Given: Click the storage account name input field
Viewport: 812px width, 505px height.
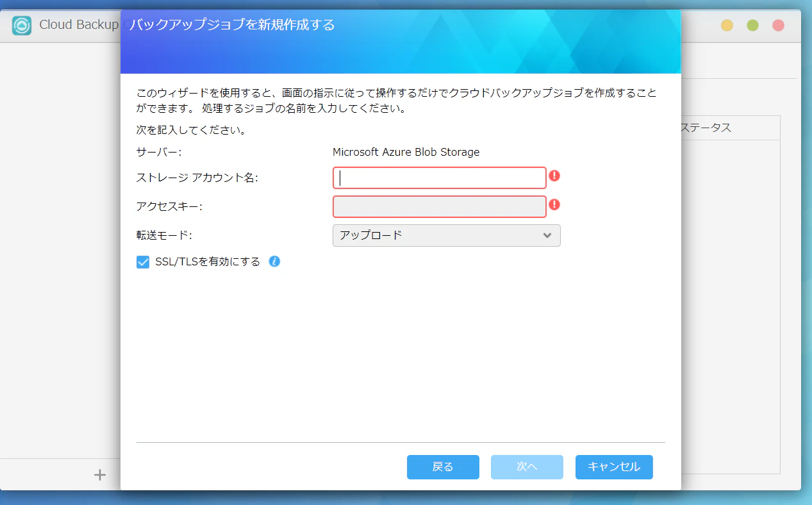Looking at the screenshot, I should coord(439,178).
